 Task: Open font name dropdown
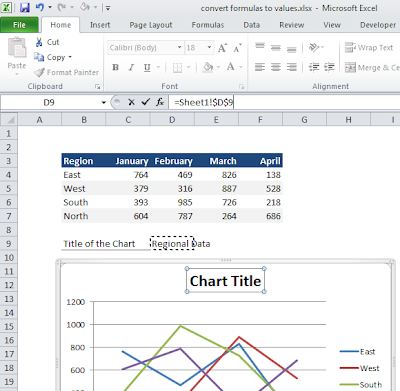[x=179, y=48]
